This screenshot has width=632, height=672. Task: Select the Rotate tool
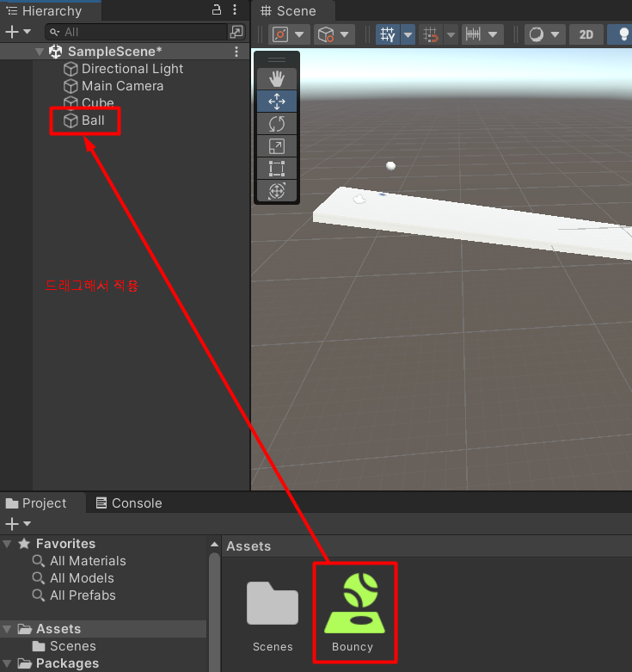point(277,124)
